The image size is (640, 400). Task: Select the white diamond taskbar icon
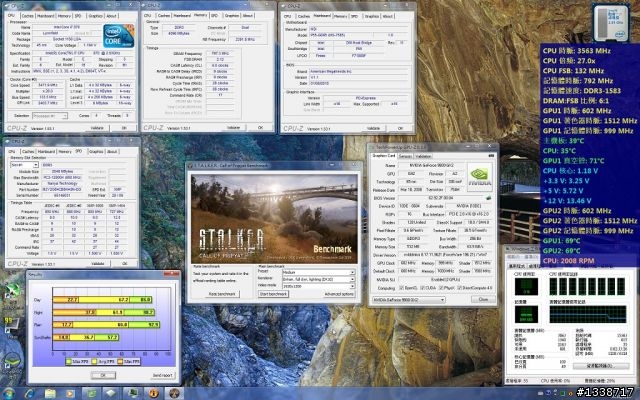coord(112,394)
